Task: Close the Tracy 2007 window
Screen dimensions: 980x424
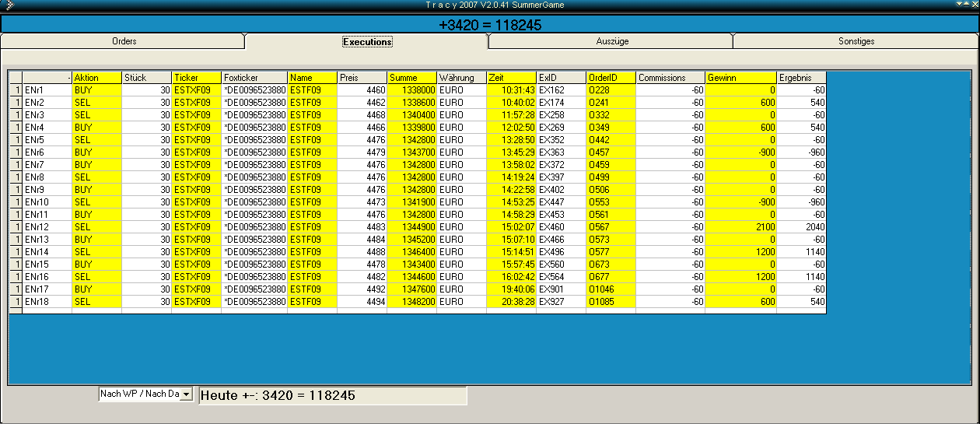Action: [x=975, y=5]
